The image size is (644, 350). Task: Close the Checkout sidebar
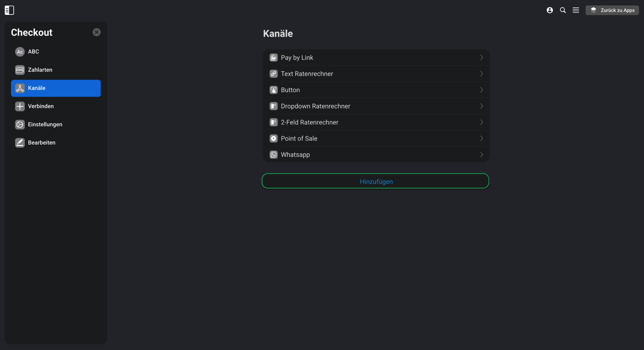point(97,32)
